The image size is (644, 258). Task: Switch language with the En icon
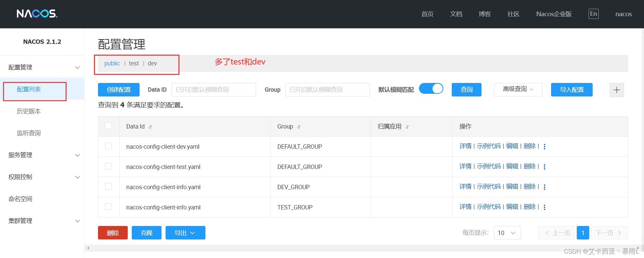click(593, 14)
